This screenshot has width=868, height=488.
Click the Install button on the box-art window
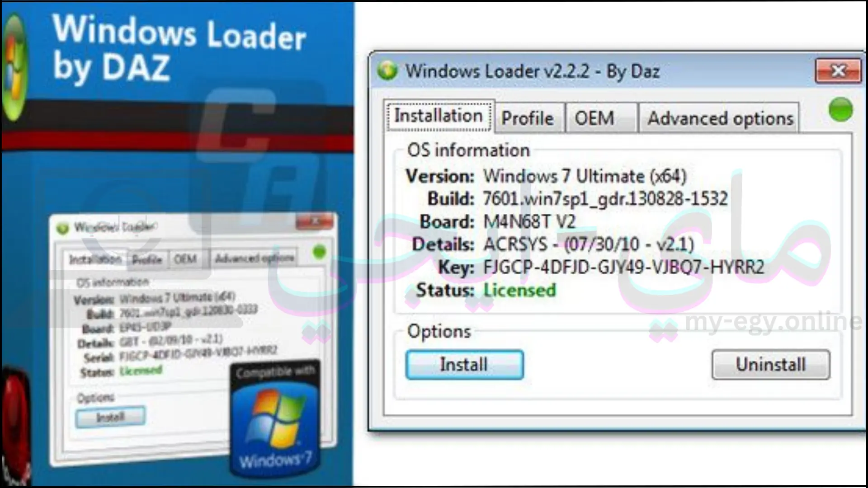[x=110, y=417]
